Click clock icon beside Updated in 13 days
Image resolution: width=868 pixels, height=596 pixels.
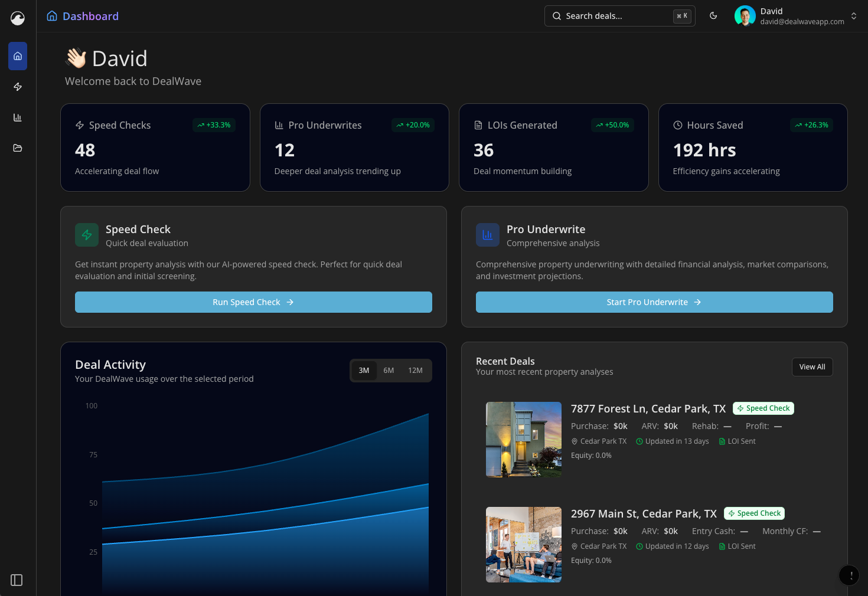coord(639,441)
